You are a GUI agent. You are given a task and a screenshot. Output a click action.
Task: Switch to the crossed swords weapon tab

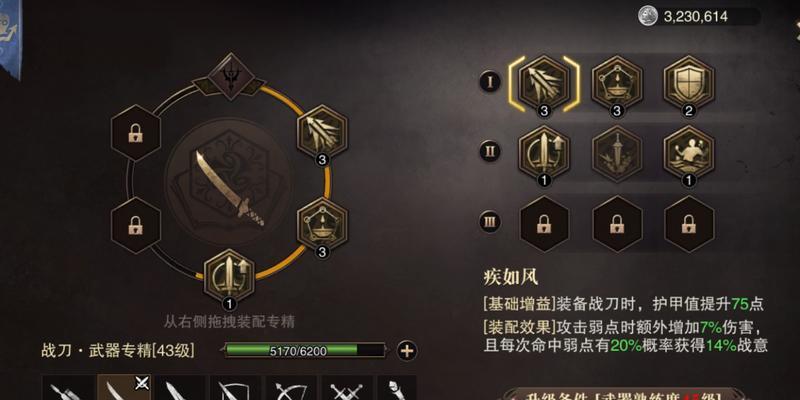347,388
